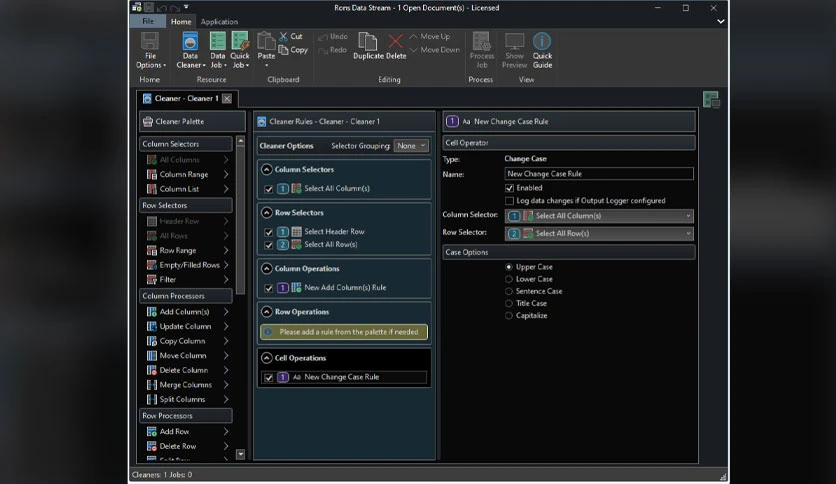836x484 pixels.
Task: Copy the selected rule
Action: tap(293, 50)
